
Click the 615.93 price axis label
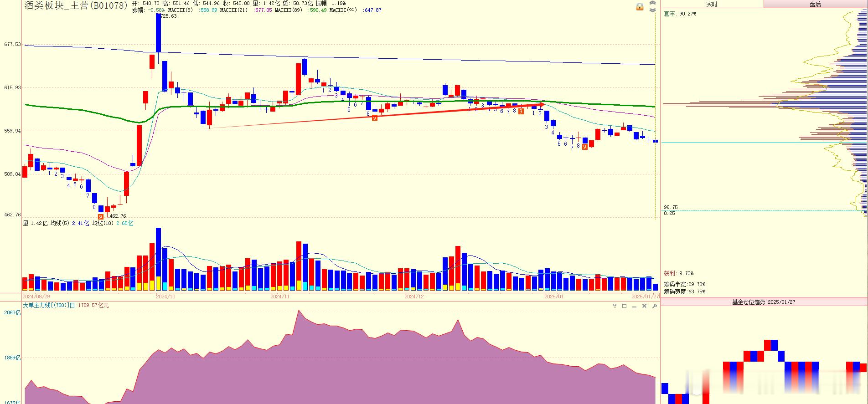click(x=12, y=87)
